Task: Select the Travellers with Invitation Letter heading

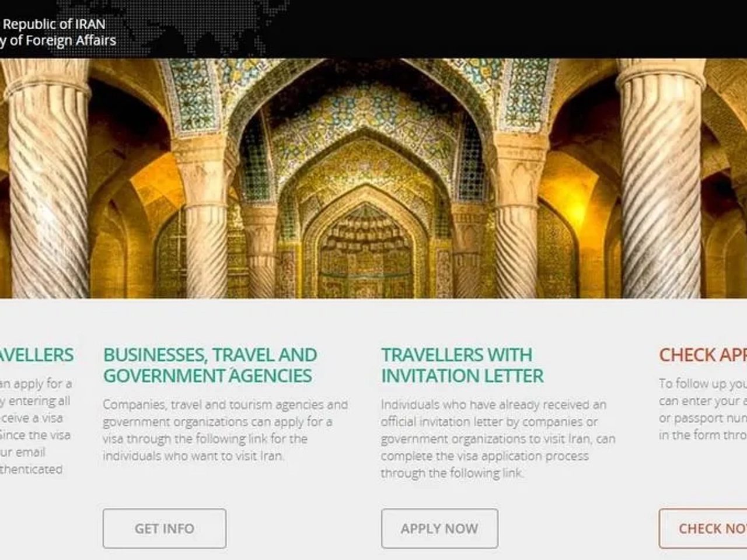Action: click(x=462, y=365)
